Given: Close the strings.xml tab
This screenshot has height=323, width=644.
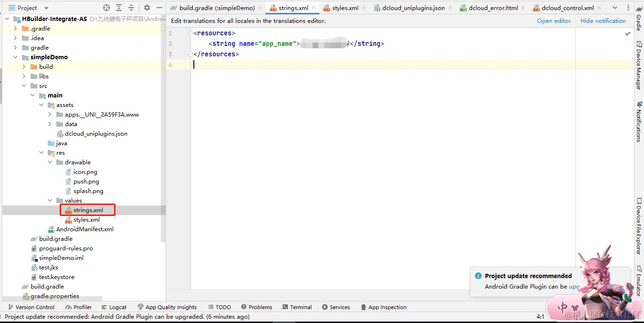Looking at the screenshot, I should pos(314,8).
